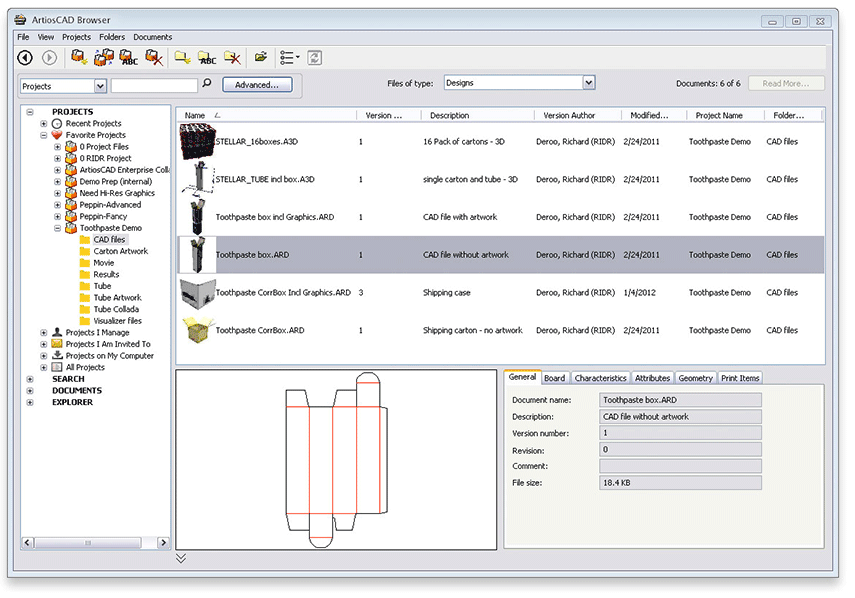Go back with the Back arrow button
Image resolution: width=855 pixels, height=598 pixels.
(x=25, y=57)
